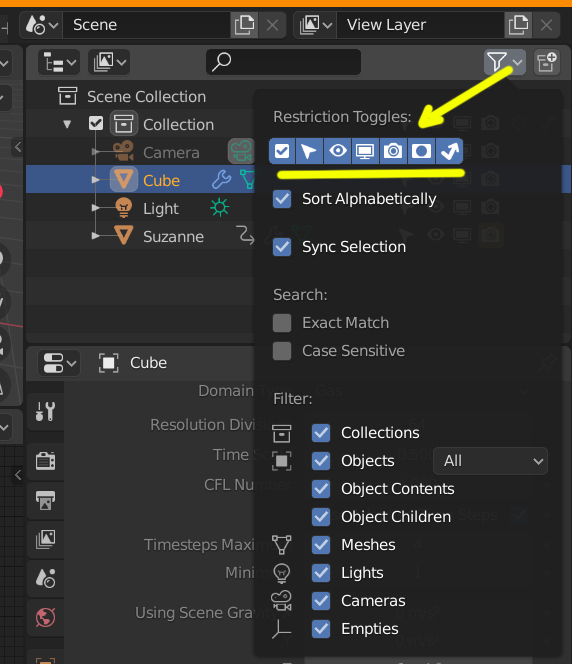Select the Light object in the outliner
Viewport: 572px width, 664px height.
(160, 208)
